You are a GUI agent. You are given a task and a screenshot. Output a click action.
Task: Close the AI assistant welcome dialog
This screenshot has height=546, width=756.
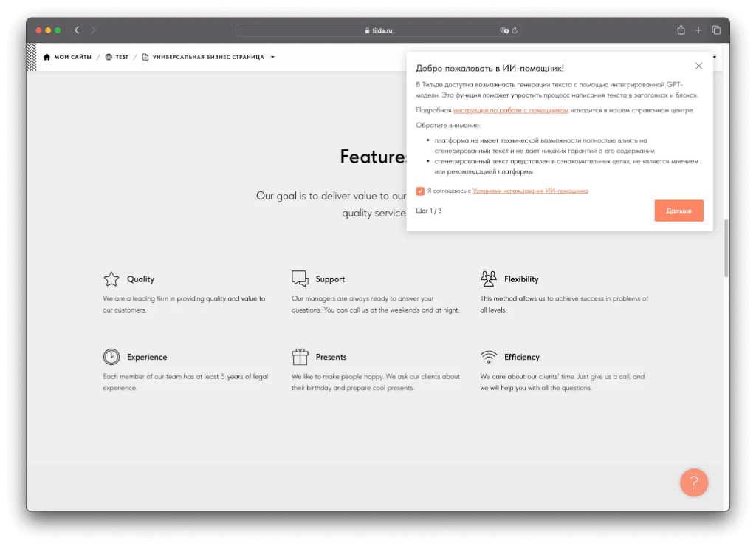click(x=698, y=66)
